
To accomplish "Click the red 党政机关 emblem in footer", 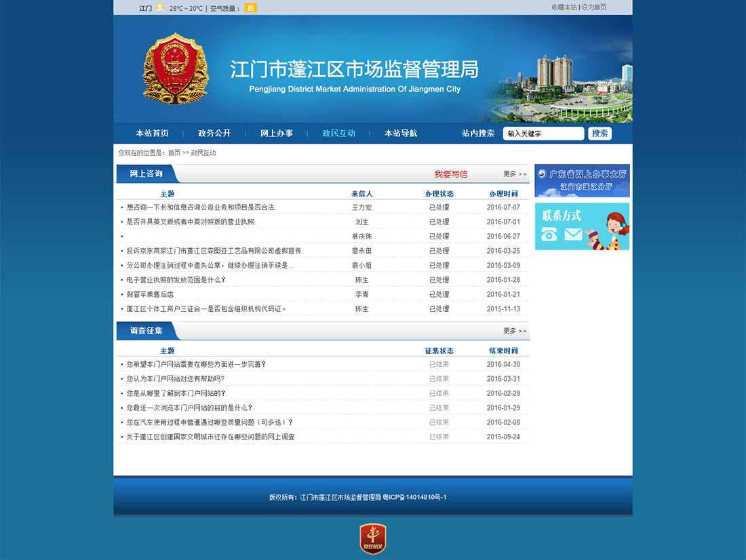I will click(x=372, y=539).
